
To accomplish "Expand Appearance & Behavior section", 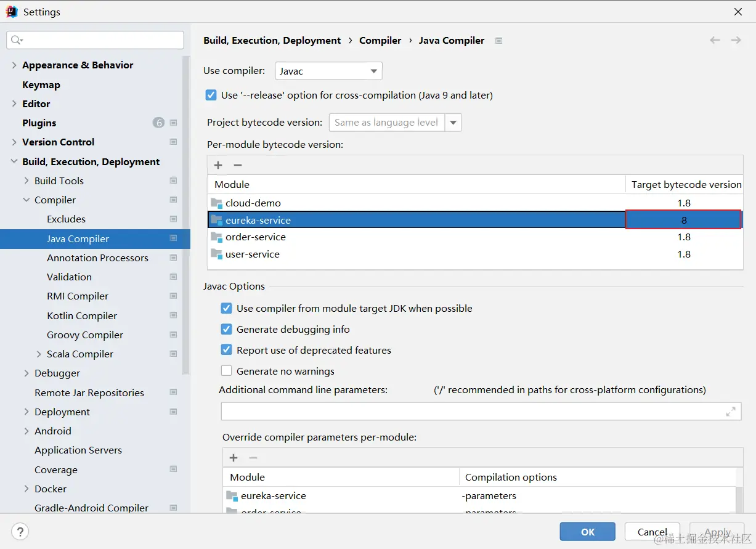I will tap(14, 65).
